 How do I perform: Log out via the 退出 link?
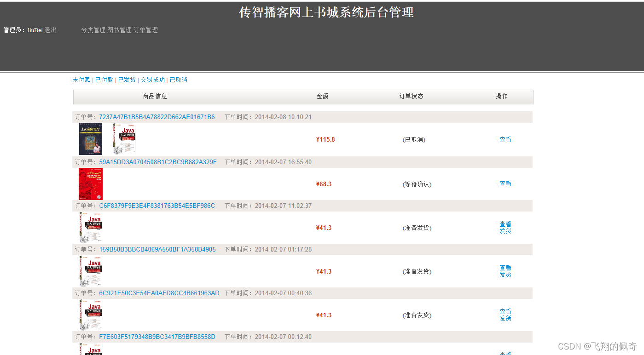(x=51, y=30)
